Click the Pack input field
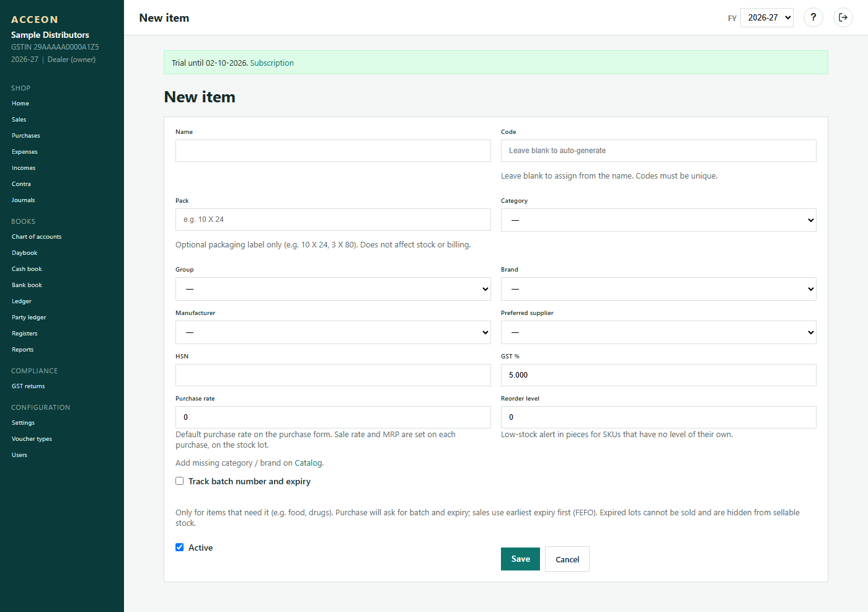Screen dimensions: 868x612 coord(333,220)
